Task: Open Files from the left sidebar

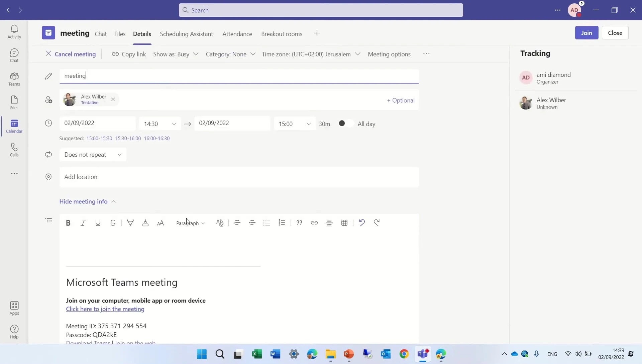Action: [x=14, y=103]
